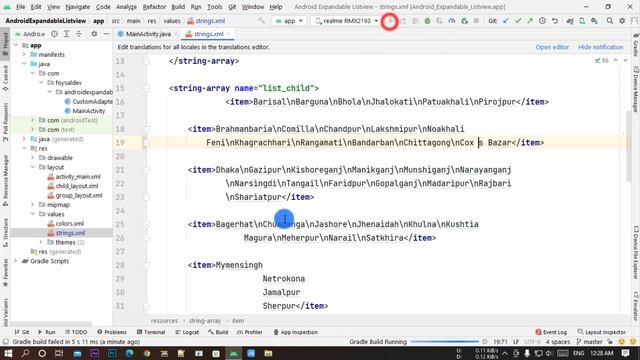The image size is (640, 360).
Task: Toggle the tool window bars corner icon
Action: coord(5,342)
